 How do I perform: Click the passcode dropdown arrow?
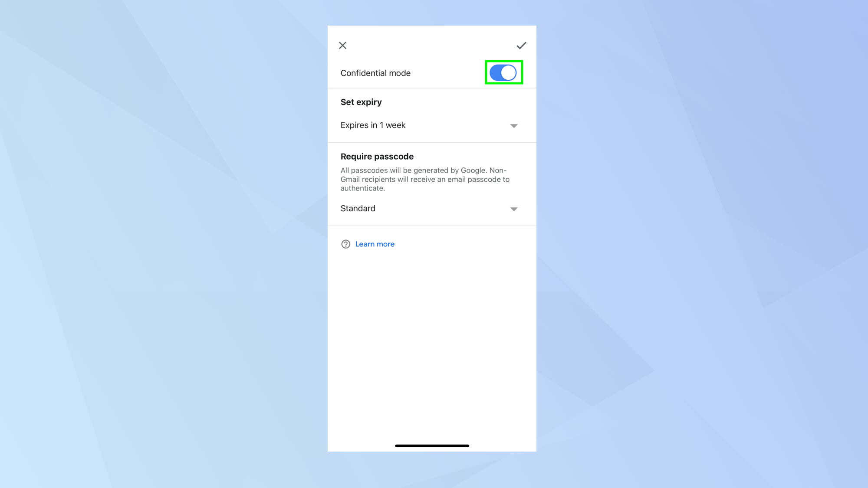[513, 209]
